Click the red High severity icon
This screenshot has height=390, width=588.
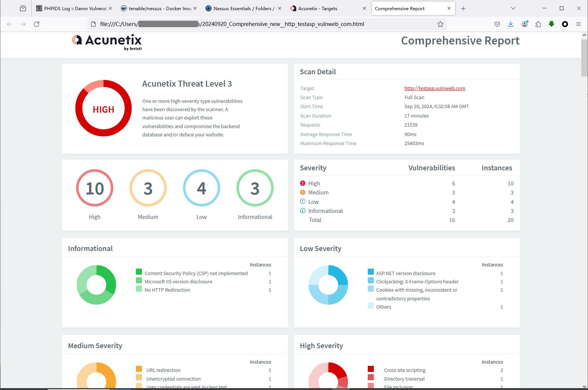tap(303, 183)
